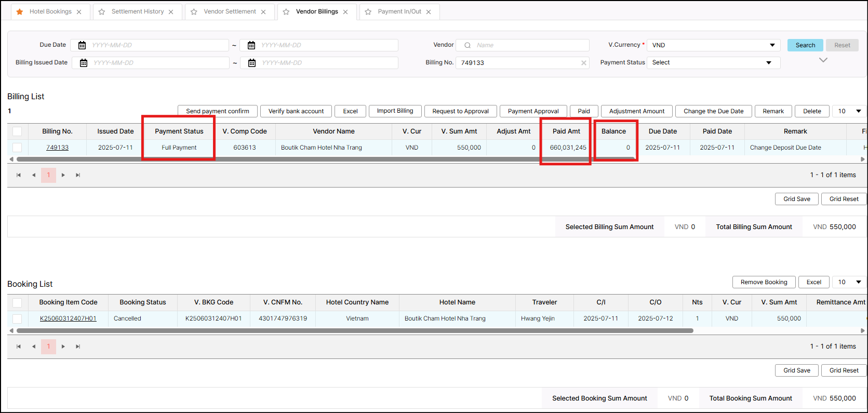Open the Due Date start calendar picker
Image resolution: width=868 pixels, height=413 pixels.
point(82,45)
